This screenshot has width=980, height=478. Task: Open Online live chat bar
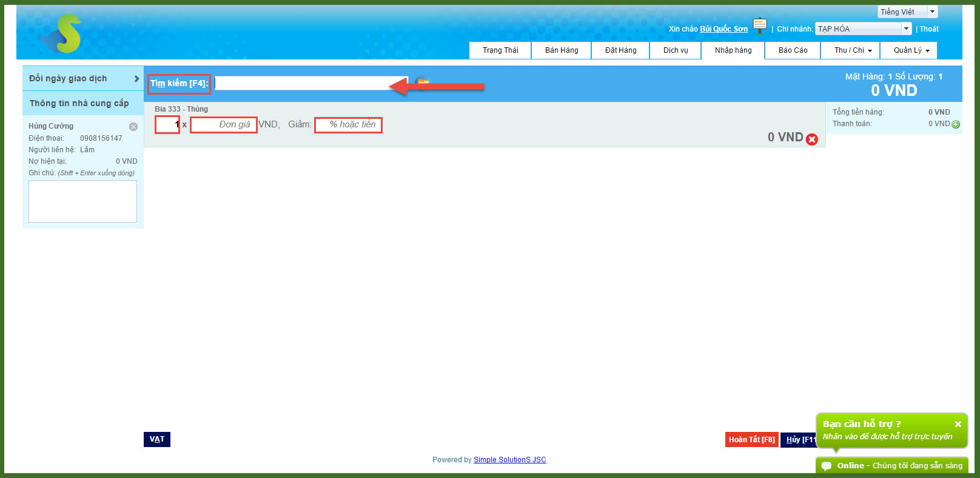[891, 465]
